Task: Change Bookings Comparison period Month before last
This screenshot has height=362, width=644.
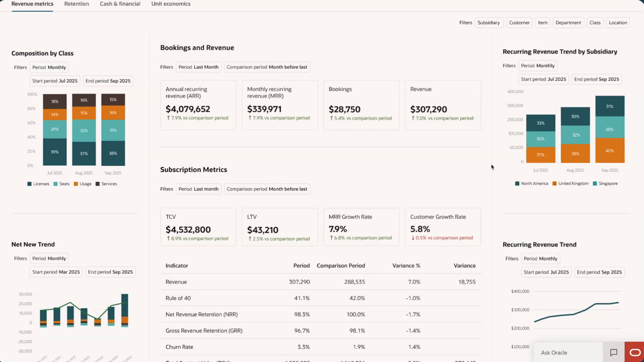Action: pos(267,67)
